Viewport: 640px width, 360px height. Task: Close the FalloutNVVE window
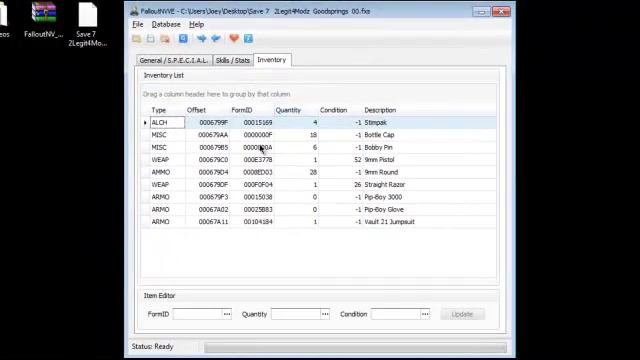point(501,12)
